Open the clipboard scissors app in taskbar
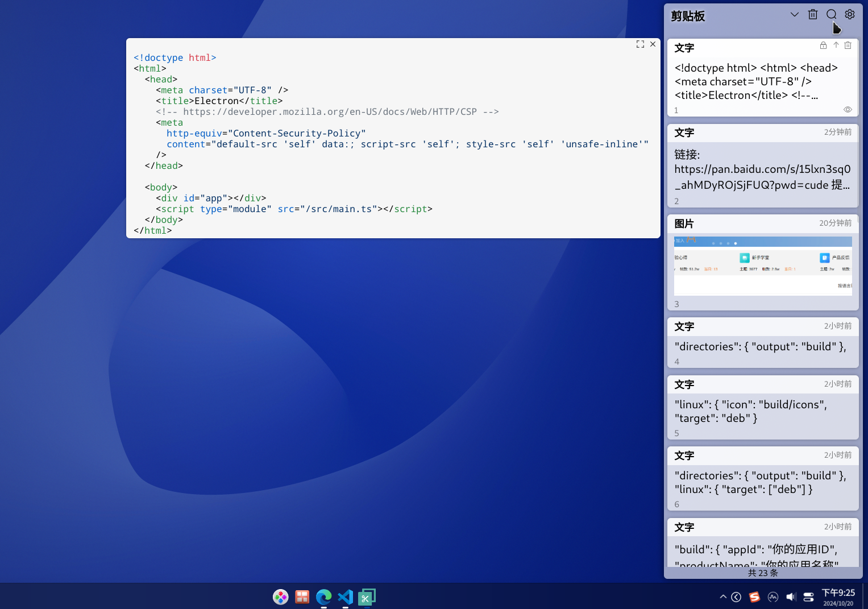Screen dimensions: 868x609 pos(367,596)
